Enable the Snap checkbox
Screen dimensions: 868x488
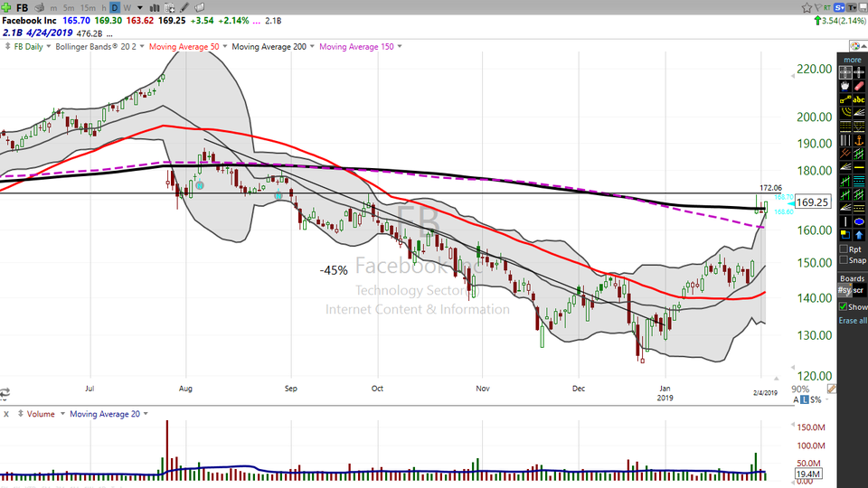(844, 259)
